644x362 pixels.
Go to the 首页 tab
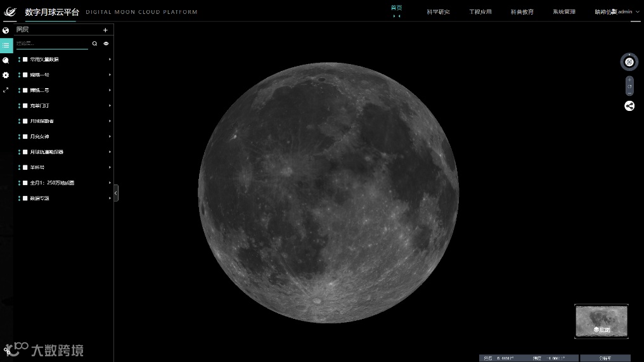point(396,8)
